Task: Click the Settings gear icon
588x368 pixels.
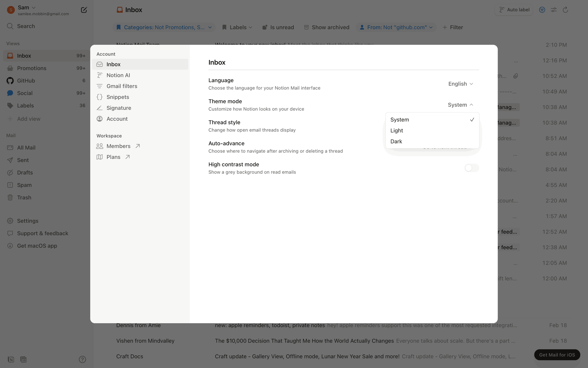Action: [10, 221]
